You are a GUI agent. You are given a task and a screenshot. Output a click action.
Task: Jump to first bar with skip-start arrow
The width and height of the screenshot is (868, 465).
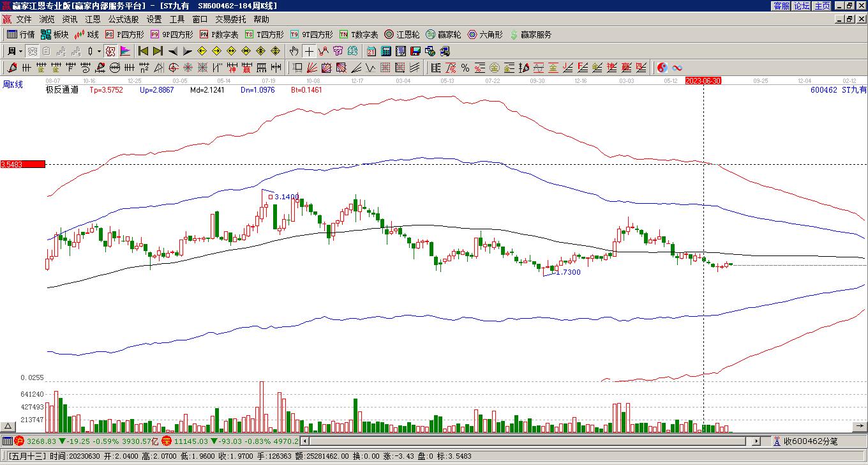[x=143, y=51]
